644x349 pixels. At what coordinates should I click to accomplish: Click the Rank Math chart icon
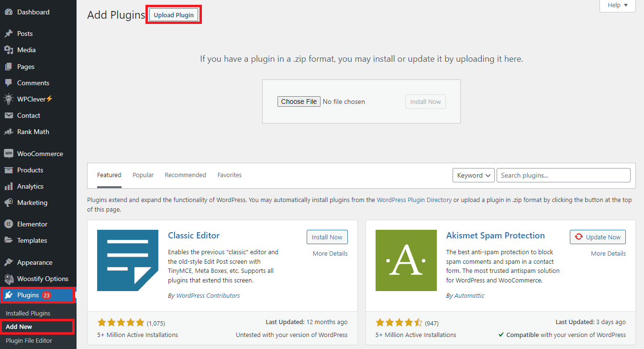9,132
